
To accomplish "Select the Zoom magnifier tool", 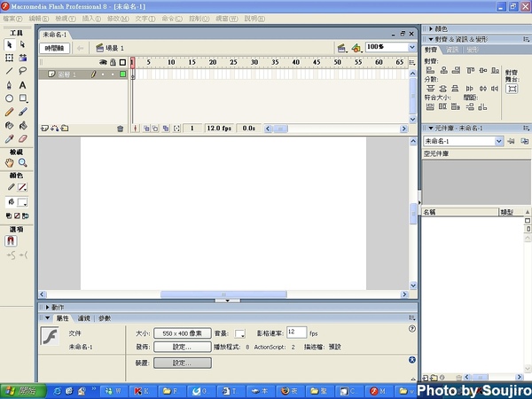I will [x=23, y=163].
